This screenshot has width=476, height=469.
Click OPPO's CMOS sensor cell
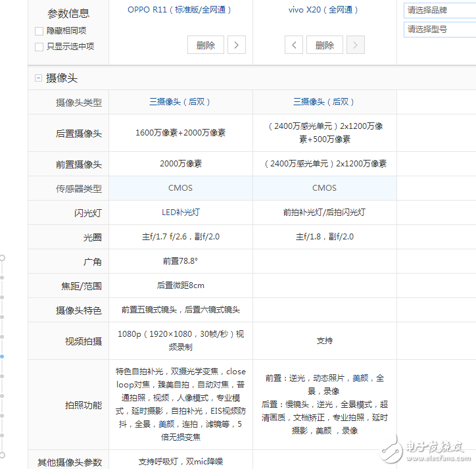(x=181, y=188)
